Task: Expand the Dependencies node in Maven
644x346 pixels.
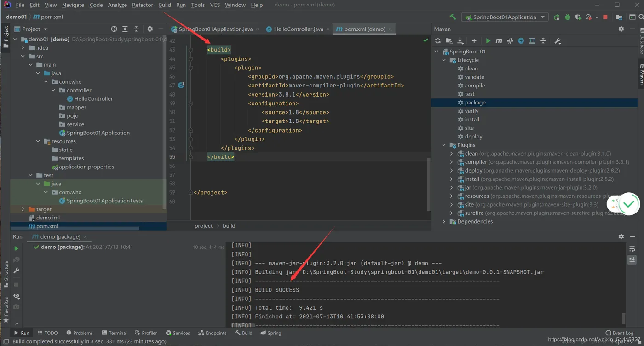Action: point(444,222)
